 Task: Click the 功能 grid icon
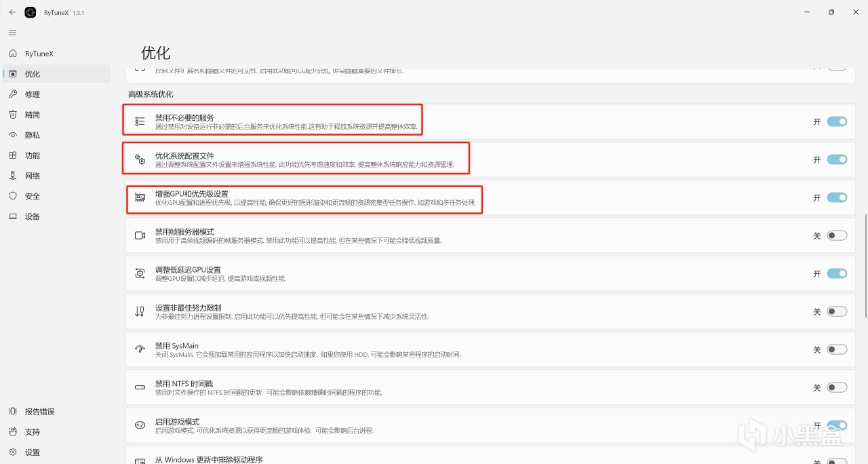click(x=13, y=155)
